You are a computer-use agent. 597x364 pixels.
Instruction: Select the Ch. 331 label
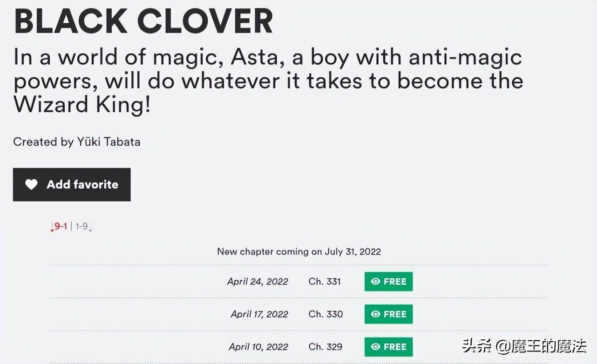click(x=325, y=282)
